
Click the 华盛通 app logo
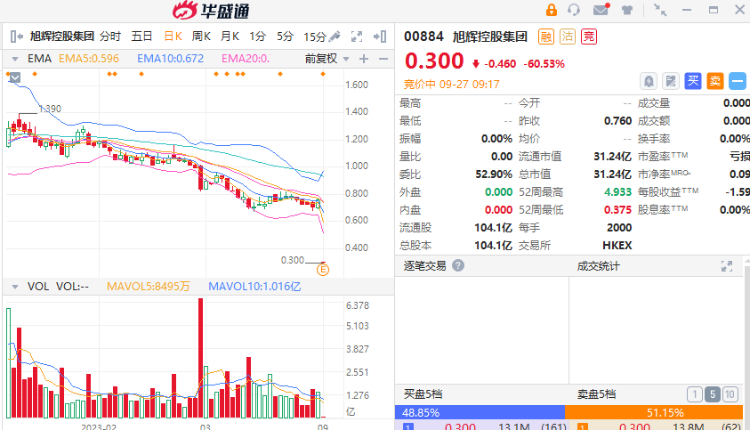tap(211, 11)
